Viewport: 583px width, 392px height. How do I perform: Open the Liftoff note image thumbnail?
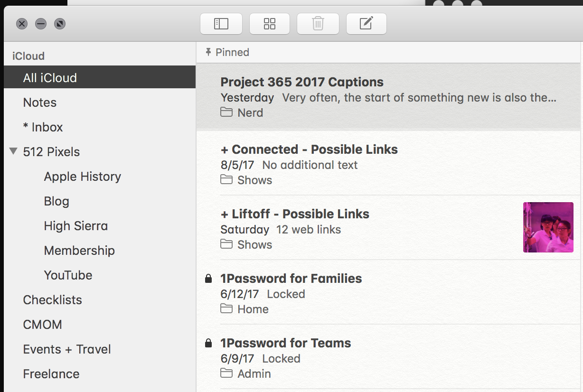pyautogui.click(x=548, y=227)
